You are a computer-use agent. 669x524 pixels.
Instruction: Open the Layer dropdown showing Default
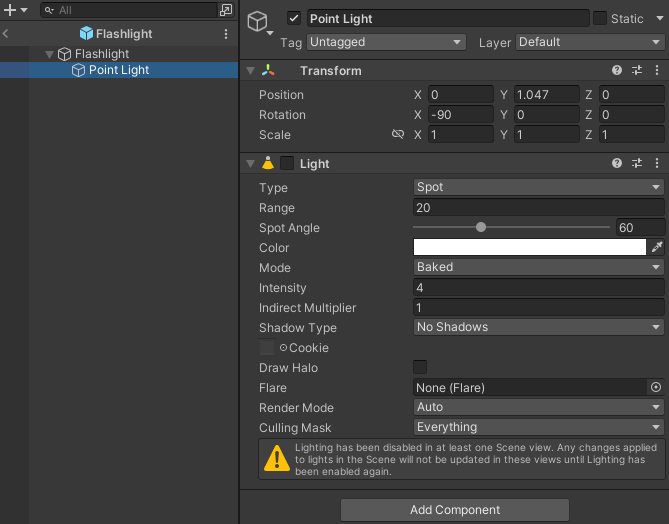tap(590, 42)
